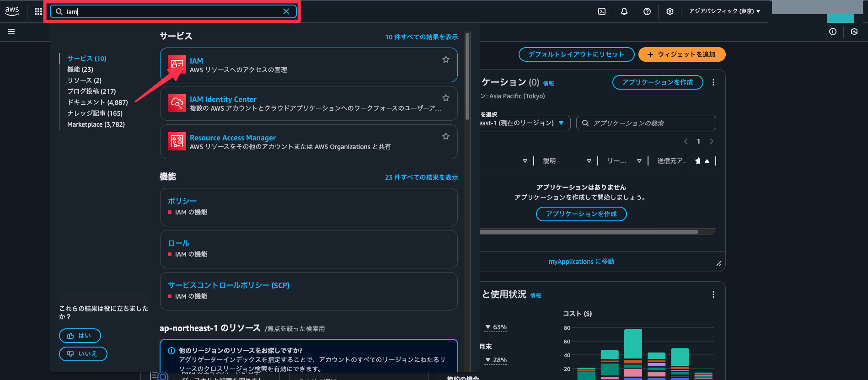The image size is (868, 380).
Task: Click the いいえ thumbs-down feedback button
Action: pyautogui.click(x=83, y=354)
